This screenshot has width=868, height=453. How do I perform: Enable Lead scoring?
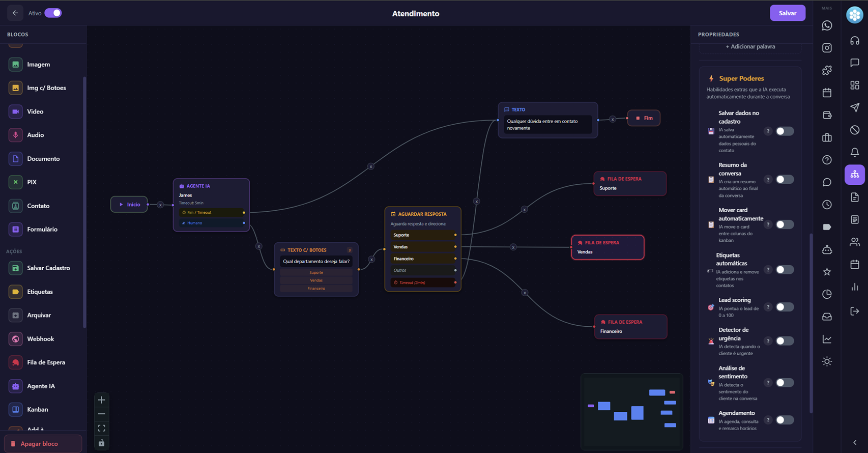[x=785, y=307]
